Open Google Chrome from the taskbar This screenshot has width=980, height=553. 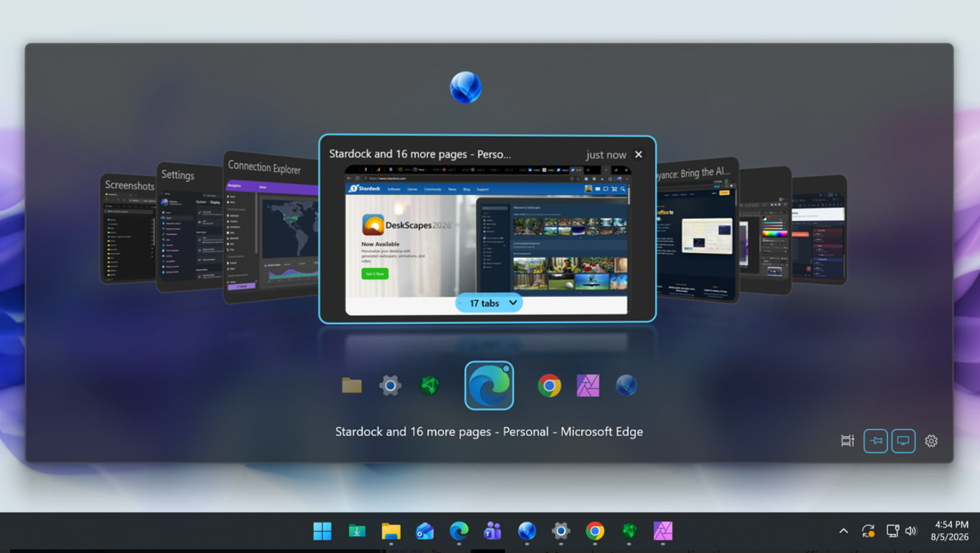595,531
